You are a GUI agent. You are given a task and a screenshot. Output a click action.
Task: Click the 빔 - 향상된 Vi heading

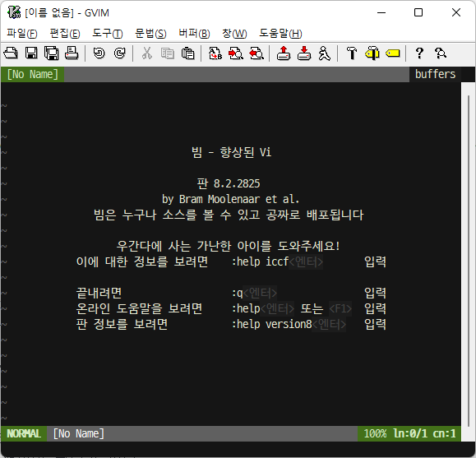(231, 152)
